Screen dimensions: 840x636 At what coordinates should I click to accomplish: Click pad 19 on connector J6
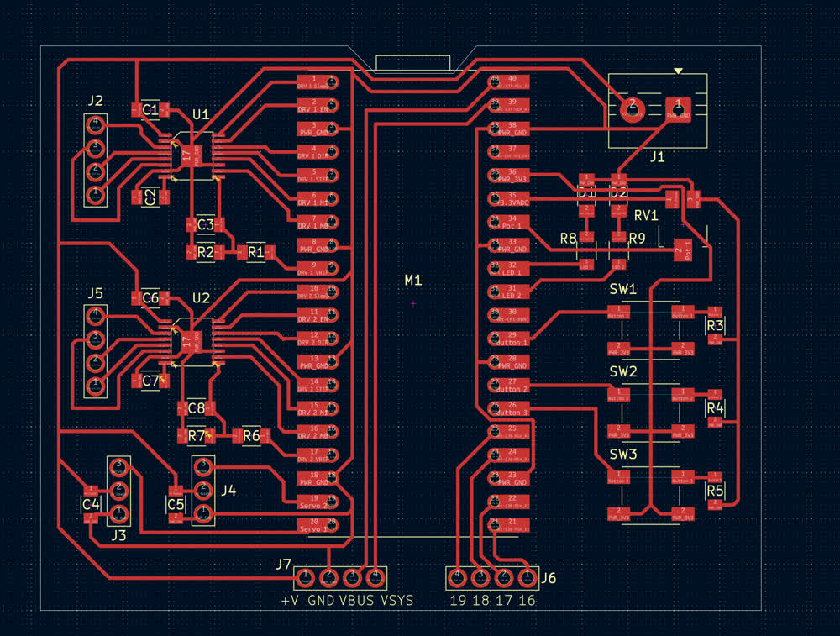457,577
